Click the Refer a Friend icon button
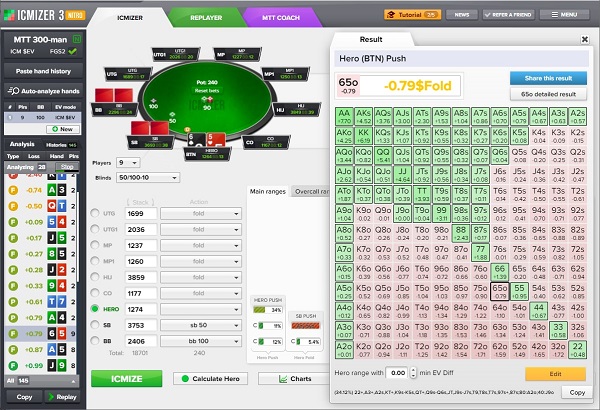Screen dimensions: 600x410 510,16
